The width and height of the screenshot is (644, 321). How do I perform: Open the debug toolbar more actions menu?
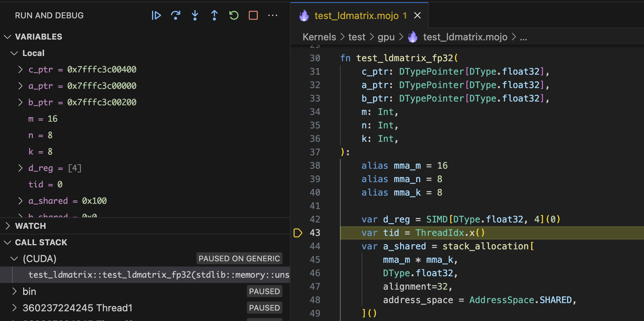tap(273, 15)
